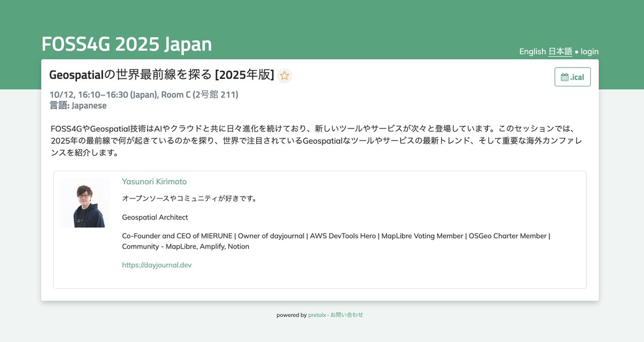Open the お問い合わせ contact link
Viewport: 644px width, 342px height.
click(346, 315)
